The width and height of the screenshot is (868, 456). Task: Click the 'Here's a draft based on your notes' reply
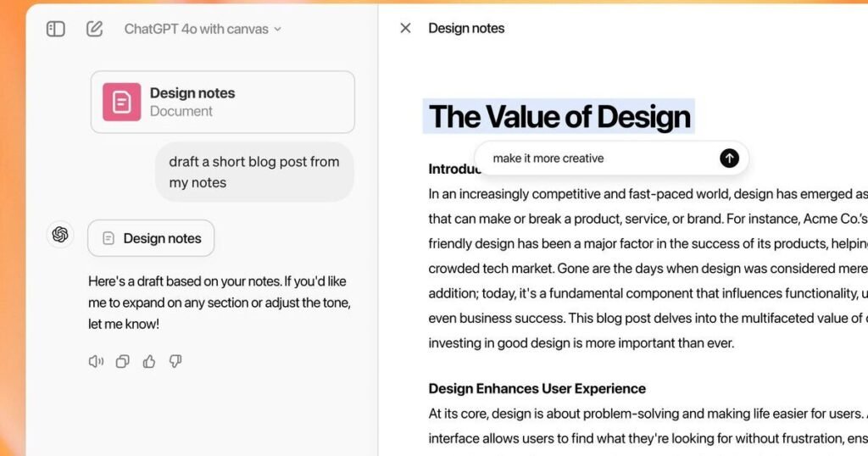[220, 303]
